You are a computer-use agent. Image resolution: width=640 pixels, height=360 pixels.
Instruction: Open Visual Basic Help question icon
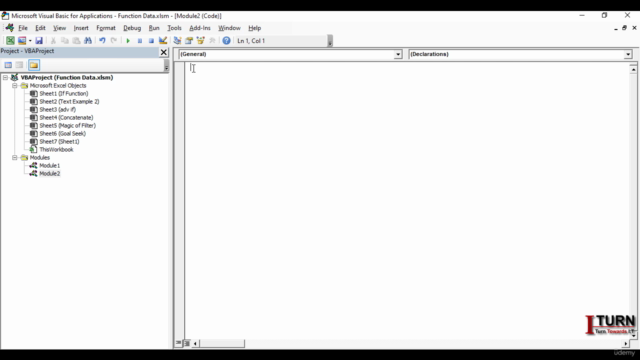(227, 40)
